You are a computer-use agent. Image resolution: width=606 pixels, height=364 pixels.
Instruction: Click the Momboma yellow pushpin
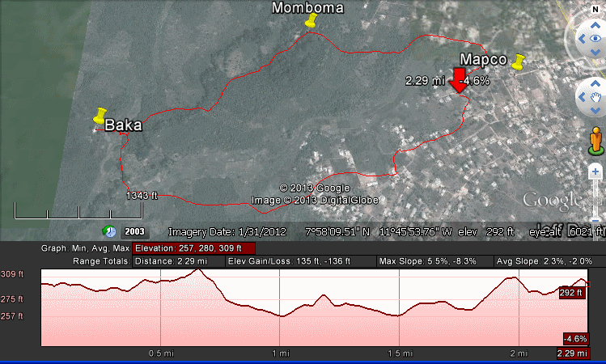[310, 22]
